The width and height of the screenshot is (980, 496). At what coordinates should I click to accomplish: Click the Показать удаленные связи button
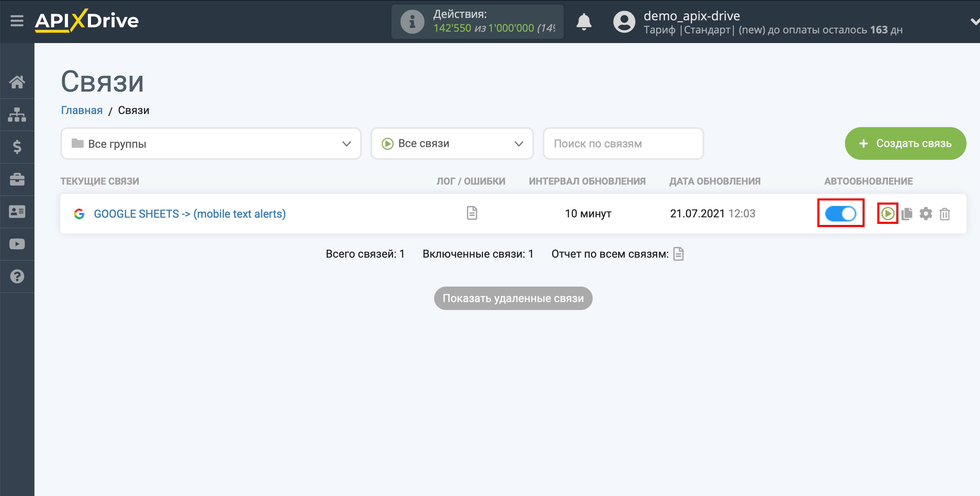coord(513,298)
